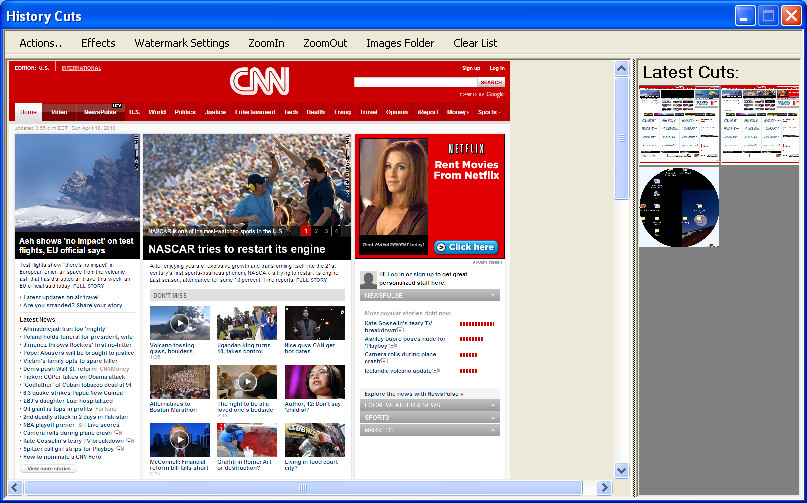This screenshot has width=807, height=503.
Task: Click the author with glasses thumbnail
Action: coord(314,381)
